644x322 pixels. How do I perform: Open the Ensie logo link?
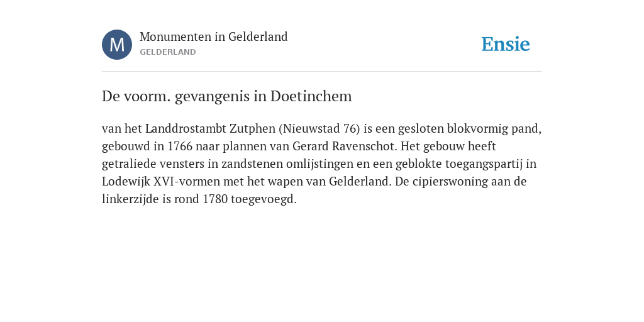point(506,44)
